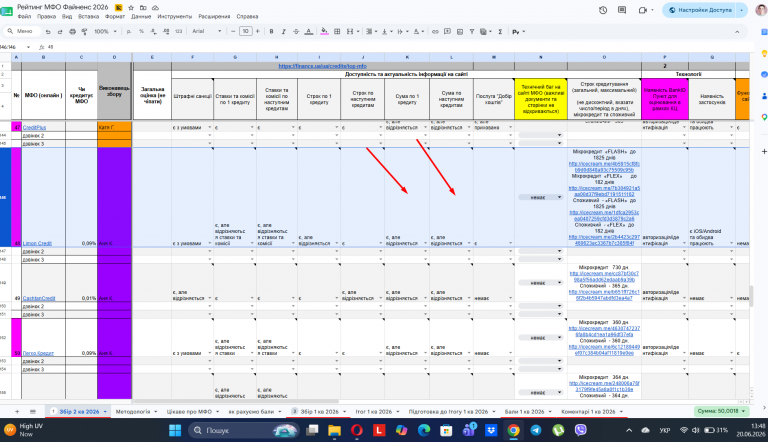
Task: Open the Arial font dropdown
Action: point(206,31)
